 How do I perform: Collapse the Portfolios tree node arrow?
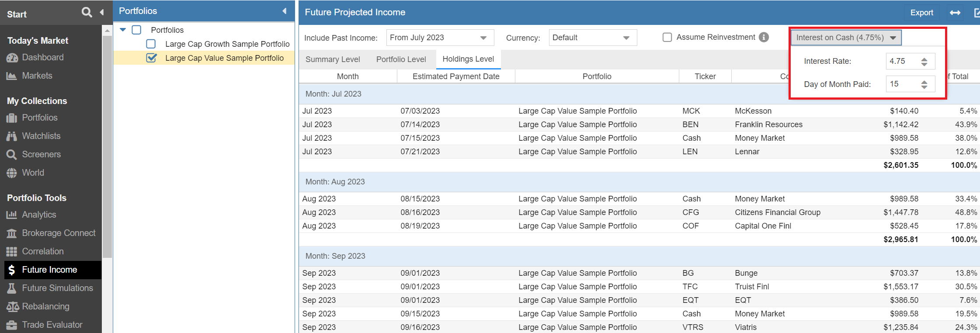pos(123,30)
